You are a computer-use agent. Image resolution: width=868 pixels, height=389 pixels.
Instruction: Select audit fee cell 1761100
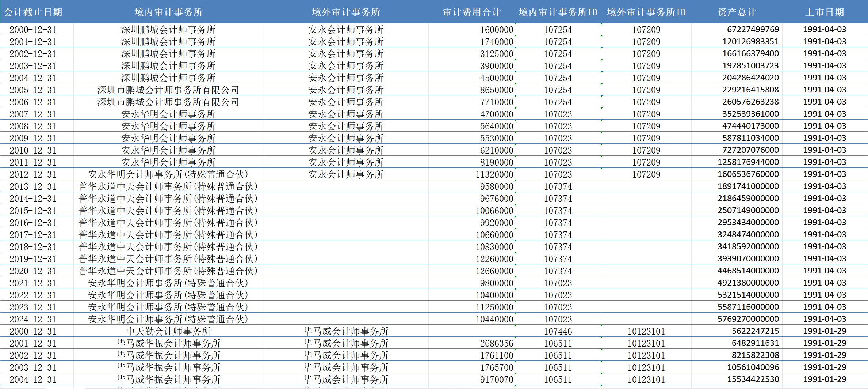click(x=471, y=355)
